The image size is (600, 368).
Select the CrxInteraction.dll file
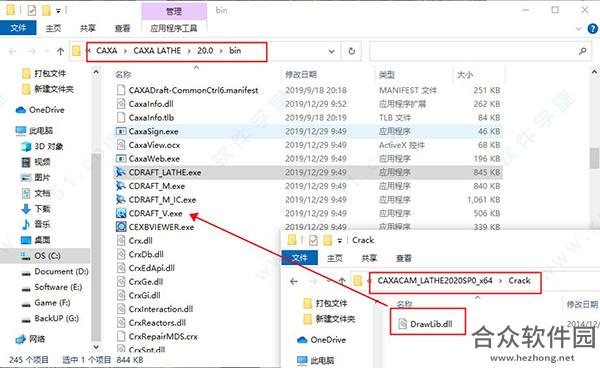161,309
